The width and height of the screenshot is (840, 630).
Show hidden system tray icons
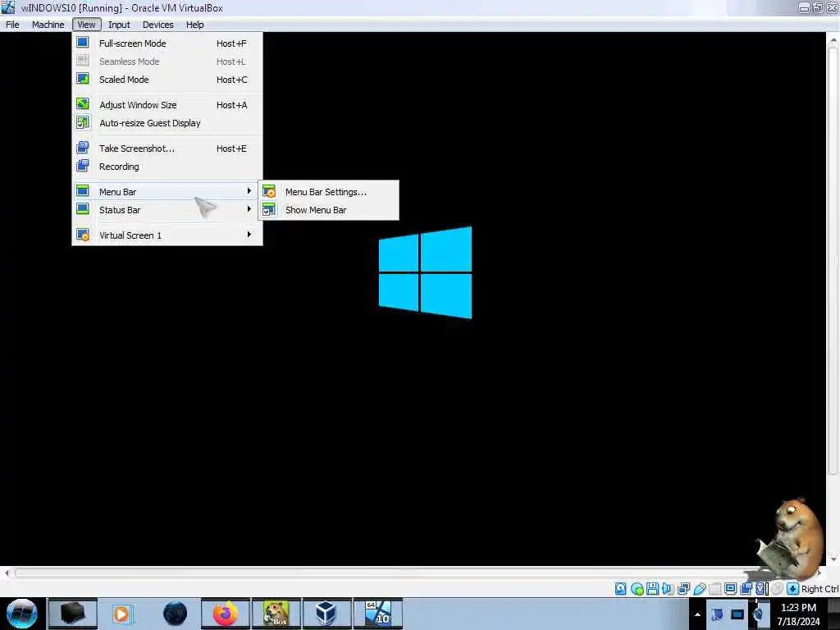697,614
